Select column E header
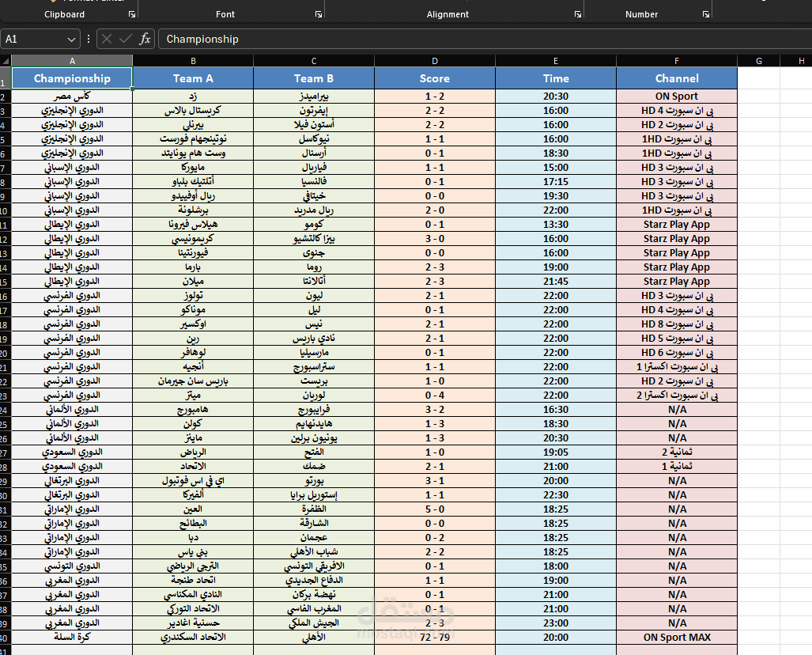The width and height of the screenshot is (812, 655). tap(556, 61)
